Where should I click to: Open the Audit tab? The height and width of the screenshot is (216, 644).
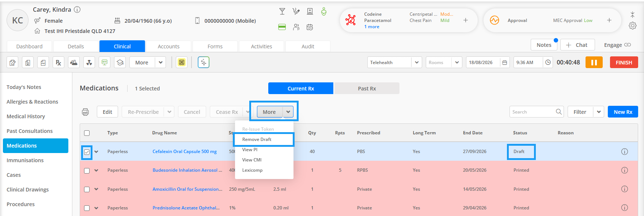(x=308, y=46)
